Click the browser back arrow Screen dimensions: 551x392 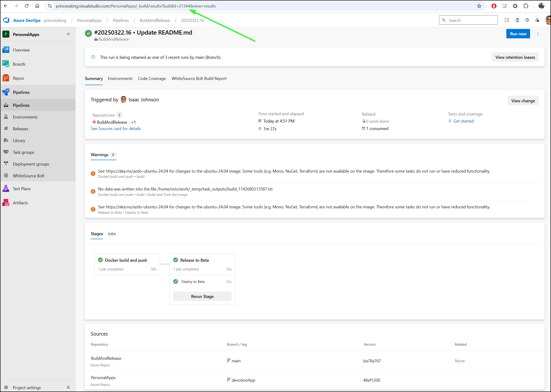point(6,6)
